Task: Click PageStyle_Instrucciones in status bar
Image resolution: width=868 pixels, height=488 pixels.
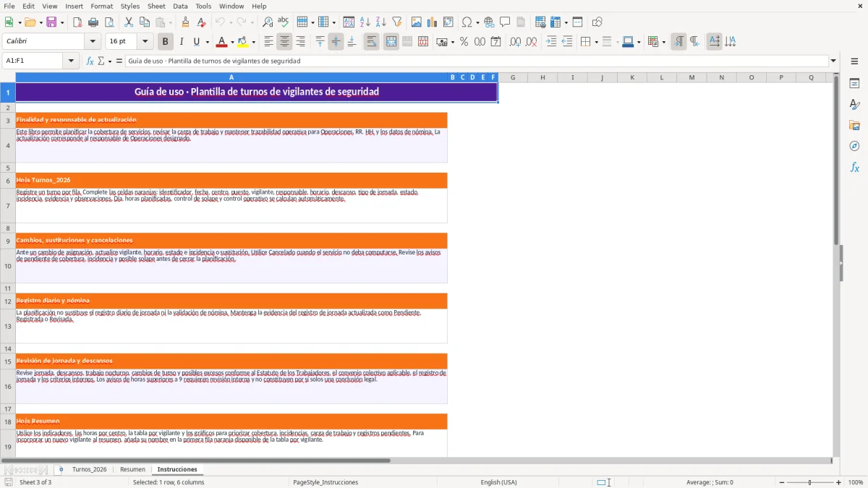Action: [325, 482]
